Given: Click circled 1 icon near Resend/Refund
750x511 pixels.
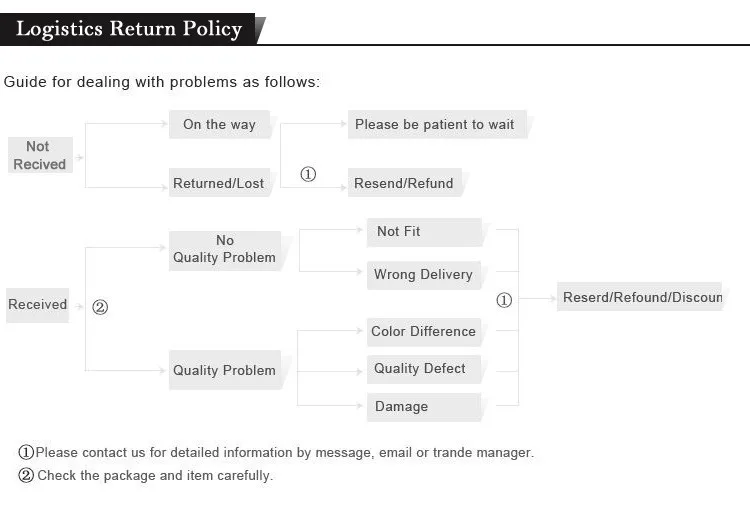Looking at the screenshot, I should (308, 174).
